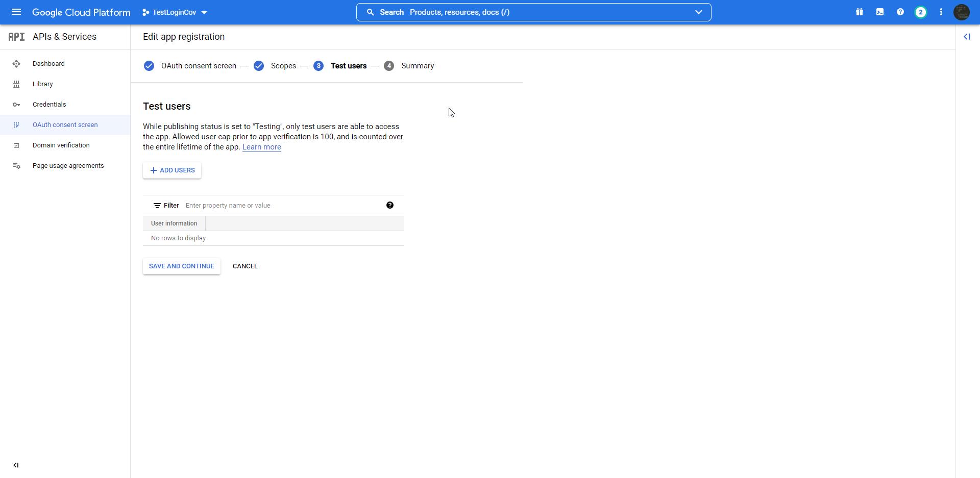Click completed checkmark for OAuth consent step
Screen dimensions: 980x478
pos(149,66)
